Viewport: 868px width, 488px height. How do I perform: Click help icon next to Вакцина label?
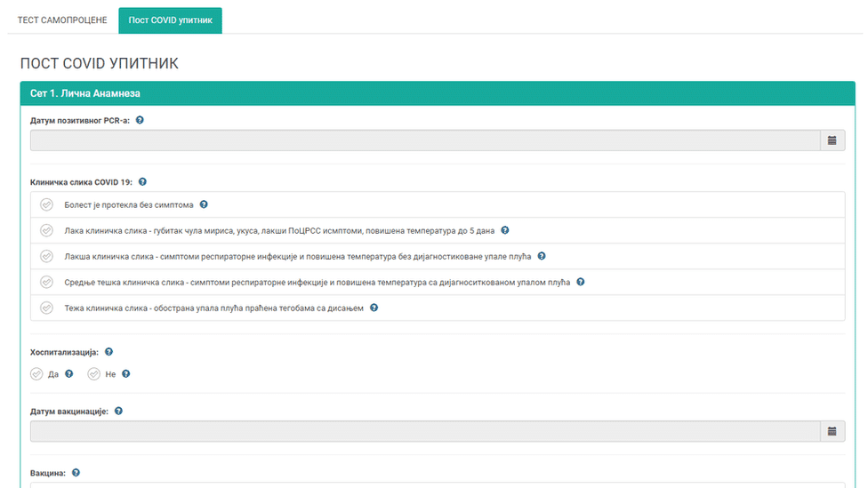76,473
